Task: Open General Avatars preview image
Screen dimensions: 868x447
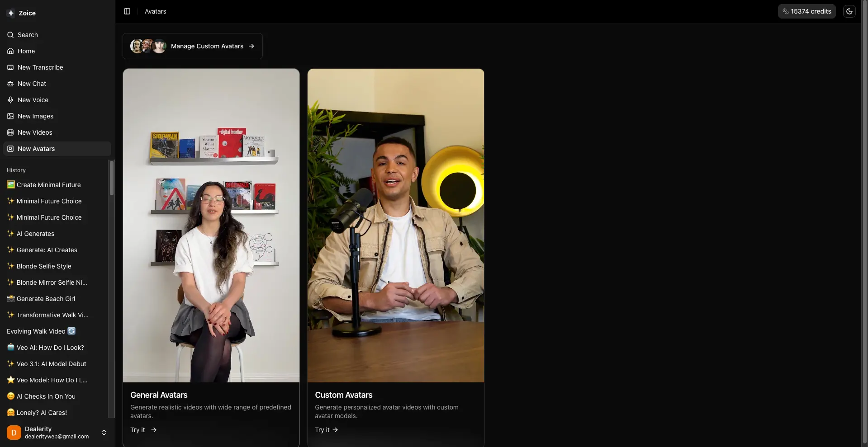Action: click(x=211, y=226)
